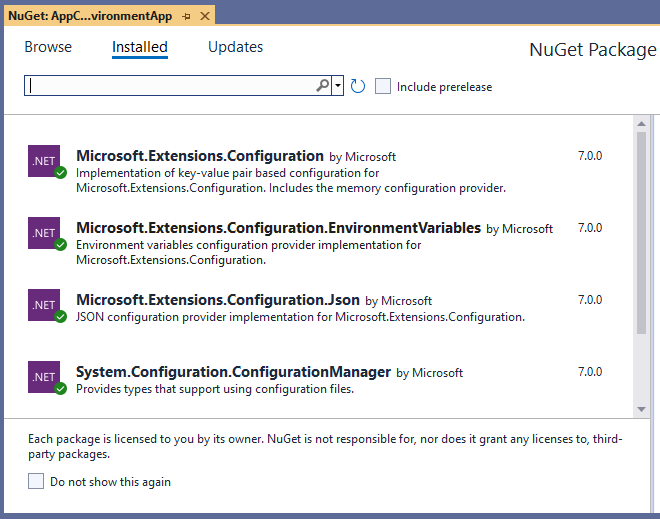Image resolution: width=660 pixels, height=519 pixels.
Task: Click the search magnifier icon
Action: click(323, 85)
